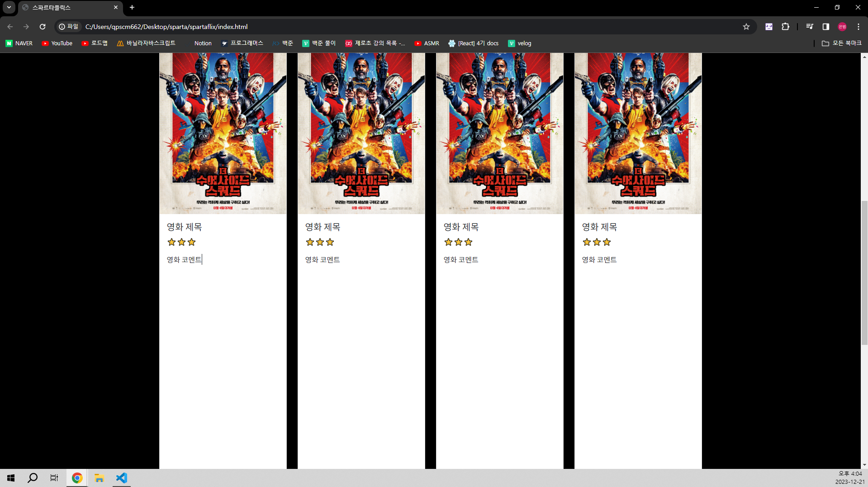Open the Chrome profile avatar
Viewport: 868px width, 487px height.
click(842, 27)
